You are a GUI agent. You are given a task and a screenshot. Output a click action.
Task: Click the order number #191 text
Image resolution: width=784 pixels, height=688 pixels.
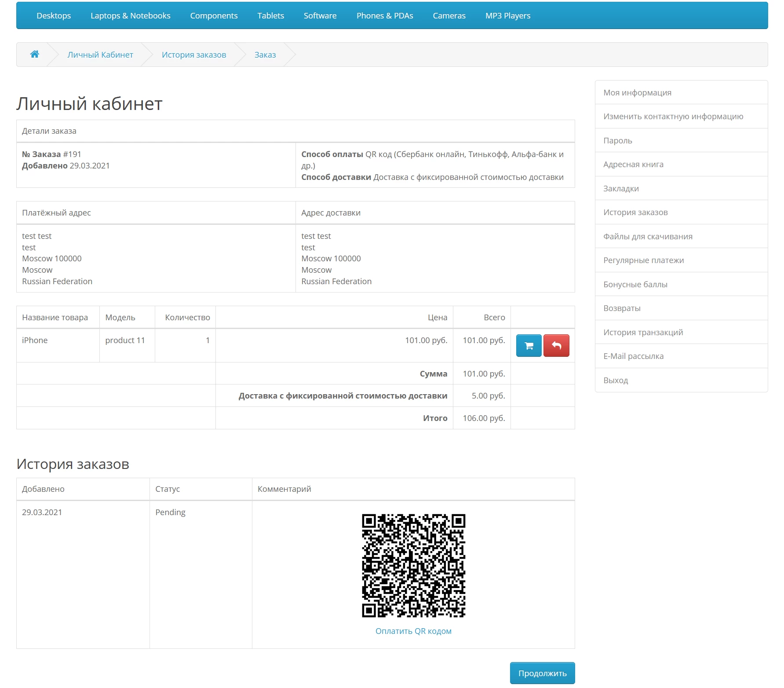[72, 154]
